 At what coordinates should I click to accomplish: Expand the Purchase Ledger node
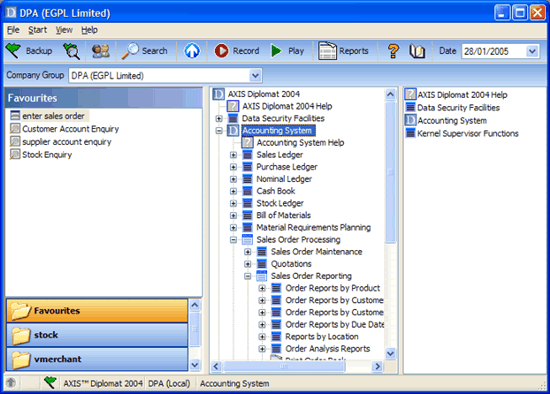click(x=233, y=167)
